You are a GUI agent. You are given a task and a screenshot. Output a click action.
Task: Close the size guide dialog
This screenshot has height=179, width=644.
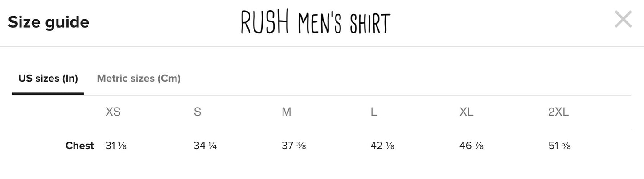coord(623,20)
